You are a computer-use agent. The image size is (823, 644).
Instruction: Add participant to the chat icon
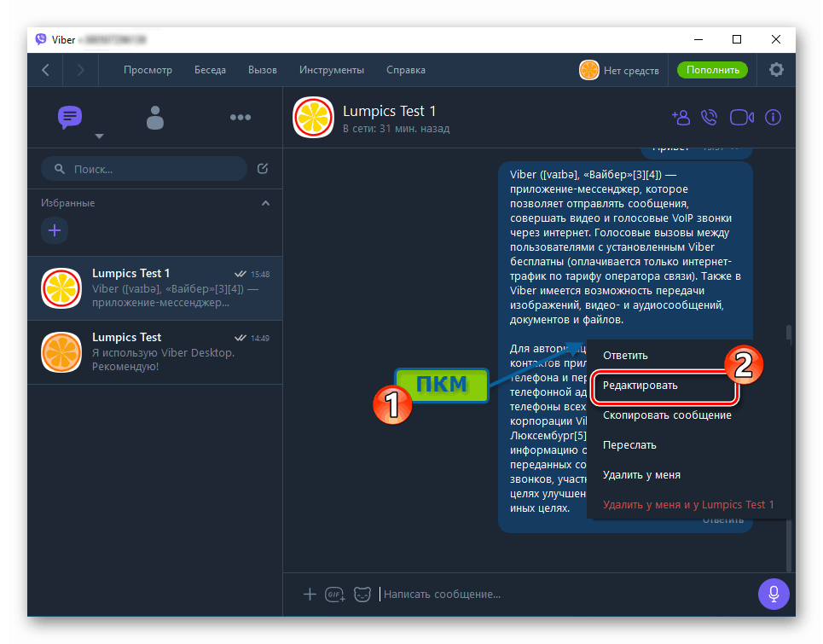coord(681,117)
